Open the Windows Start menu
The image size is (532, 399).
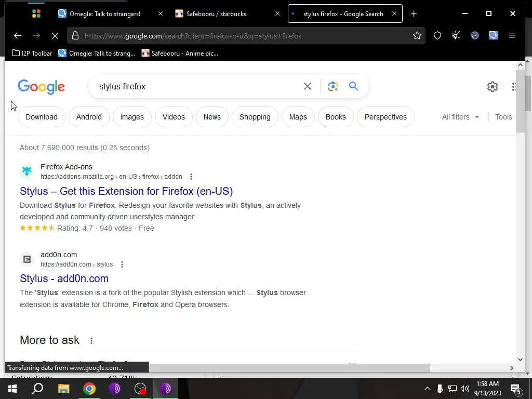coord(12,389)
